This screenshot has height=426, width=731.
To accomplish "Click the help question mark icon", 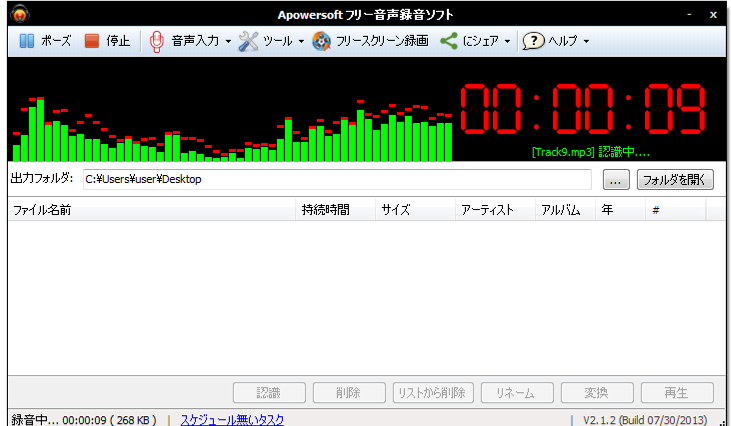I will tap(533, 41).
